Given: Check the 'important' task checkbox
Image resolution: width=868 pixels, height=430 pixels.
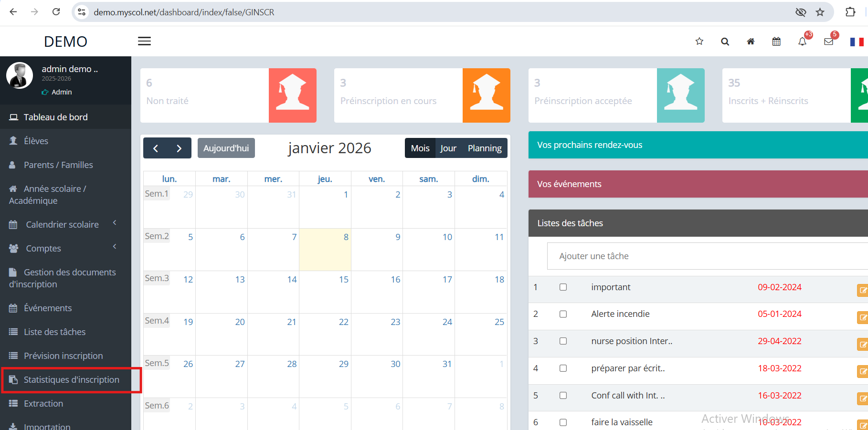Looking at the screenshot, I should [x=563, y=287].
